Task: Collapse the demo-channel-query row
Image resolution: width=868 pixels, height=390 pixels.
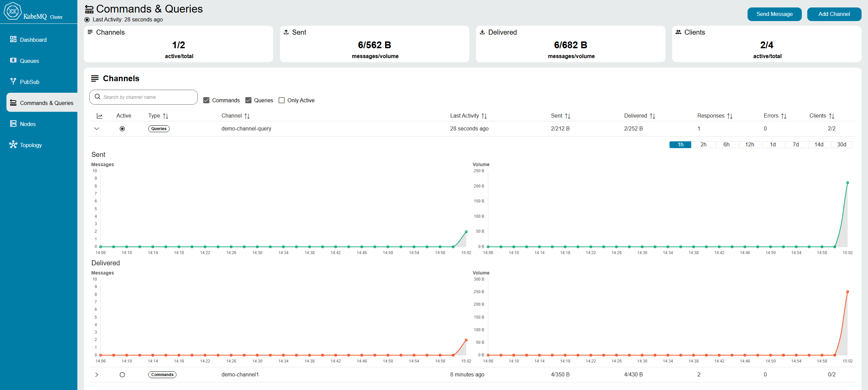Action: click(x=97, y=129)
